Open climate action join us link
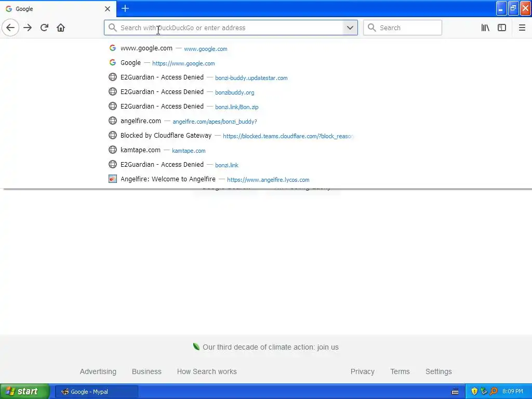 click(x=270, y=347)
